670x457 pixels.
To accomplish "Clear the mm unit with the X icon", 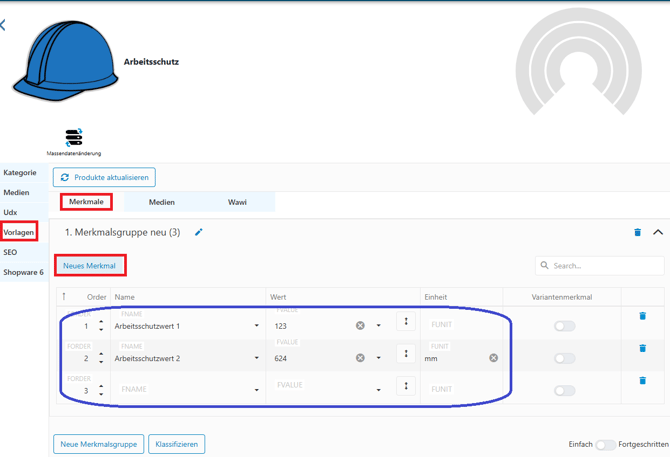I will pyautogui.click(x=493, y=358).
